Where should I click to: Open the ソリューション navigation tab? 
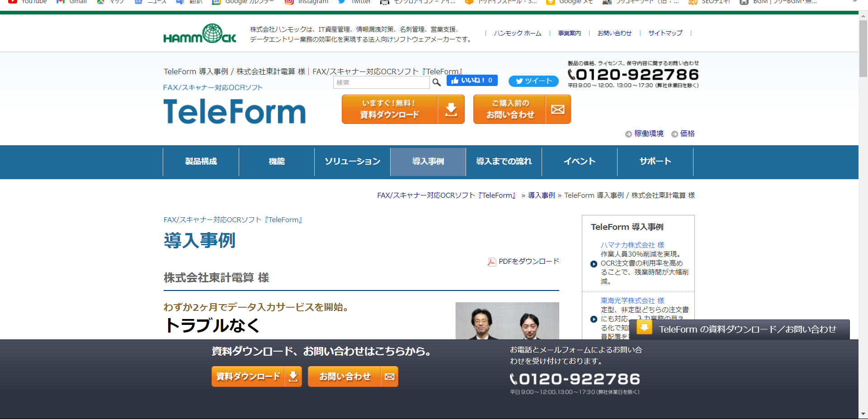click(x=352, y=162)
